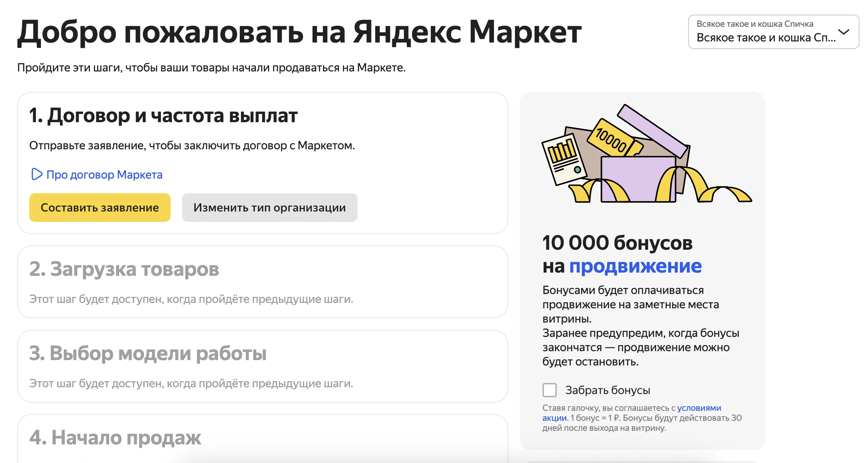Tick the Забрать бонусы checkbox

click(550, 390)
